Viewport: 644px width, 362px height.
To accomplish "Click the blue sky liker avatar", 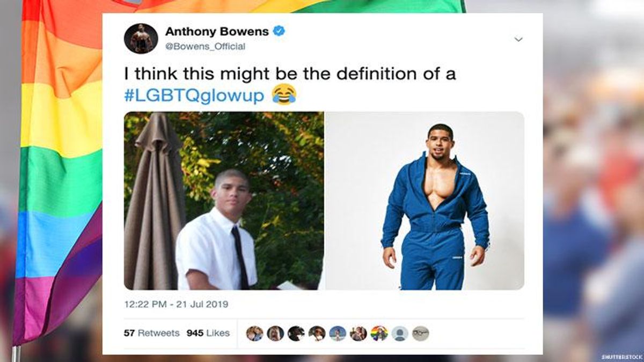I will coord(338,334).
